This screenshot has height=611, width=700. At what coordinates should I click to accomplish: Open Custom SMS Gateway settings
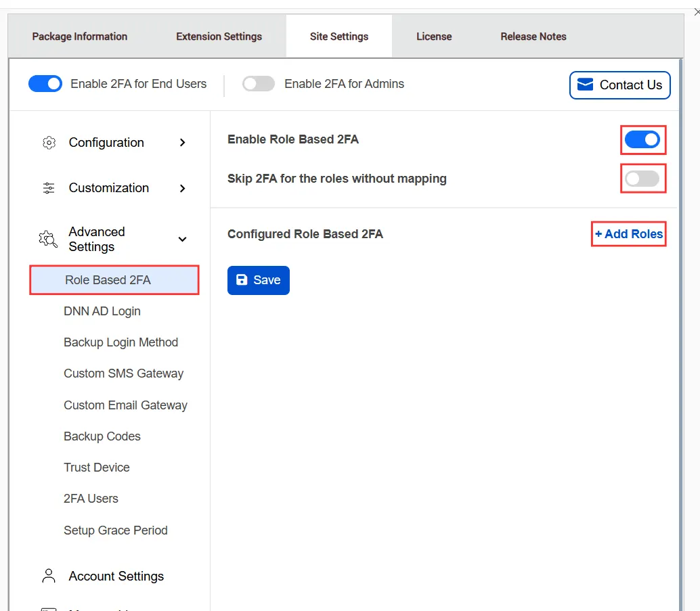(x=123, y=374)
